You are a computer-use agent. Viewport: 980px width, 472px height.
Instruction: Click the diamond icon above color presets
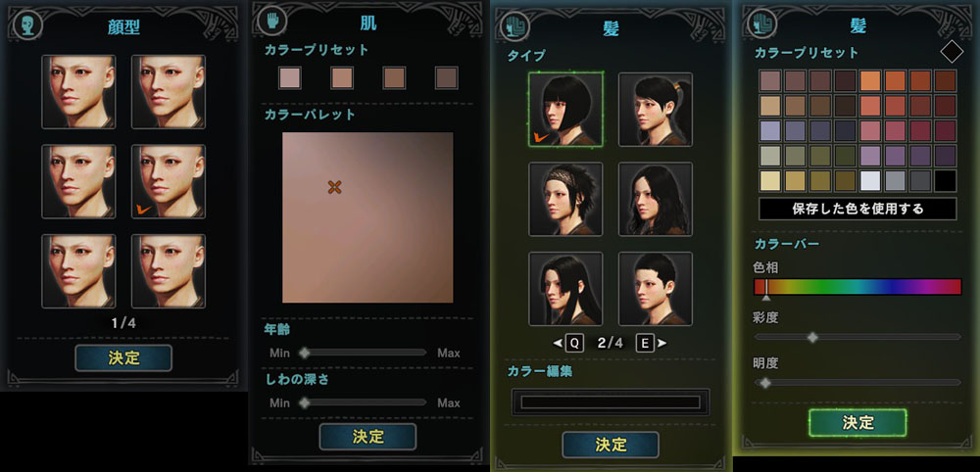point(952,52)
